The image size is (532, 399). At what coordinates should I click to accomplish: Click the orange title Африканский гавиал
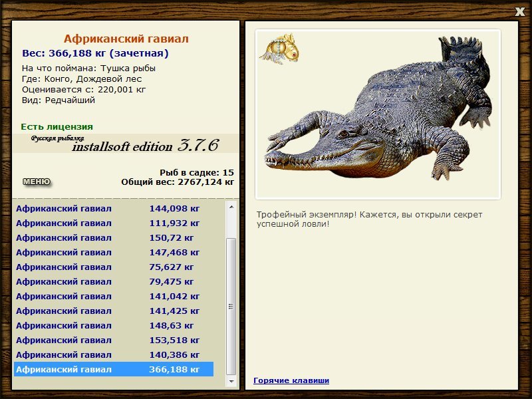pos(126,39)
